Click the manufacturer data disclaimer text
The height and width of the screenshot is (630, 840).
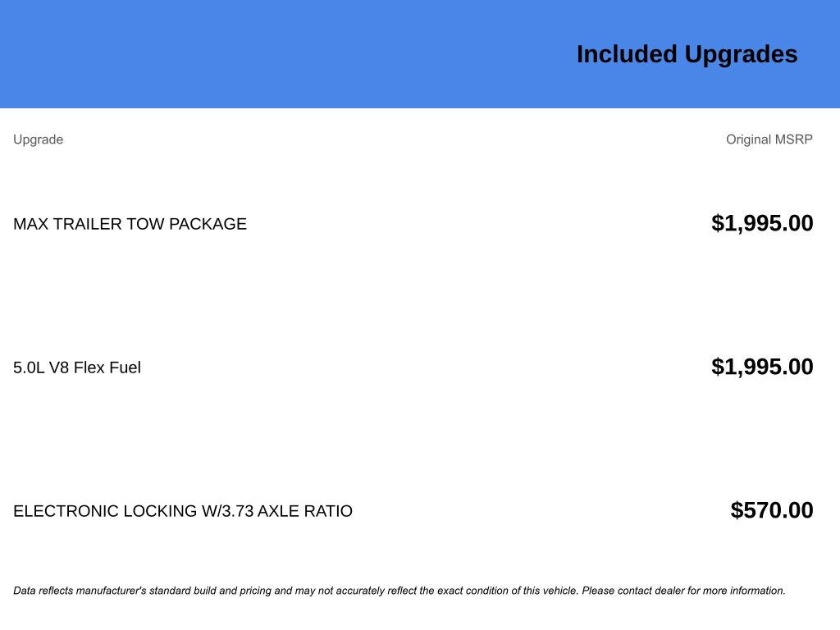click(x=399, y=591)
